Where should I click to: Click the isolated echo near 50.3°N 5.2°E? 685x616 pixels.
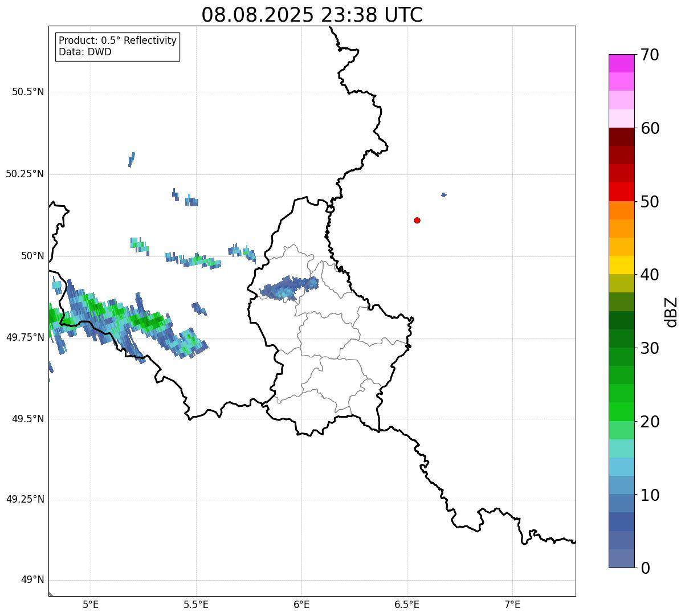click(132, 159)
